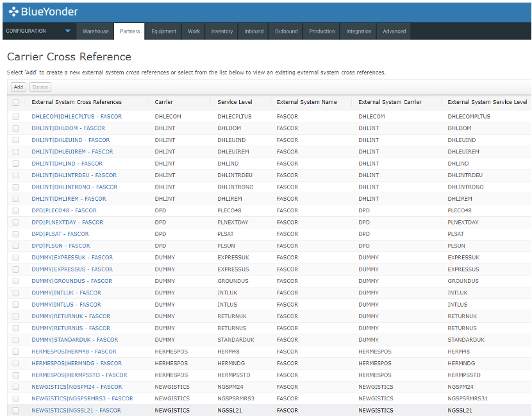Click the Carrier Cross Reference heading
The image size is (532, 417).
click(69, 56)
